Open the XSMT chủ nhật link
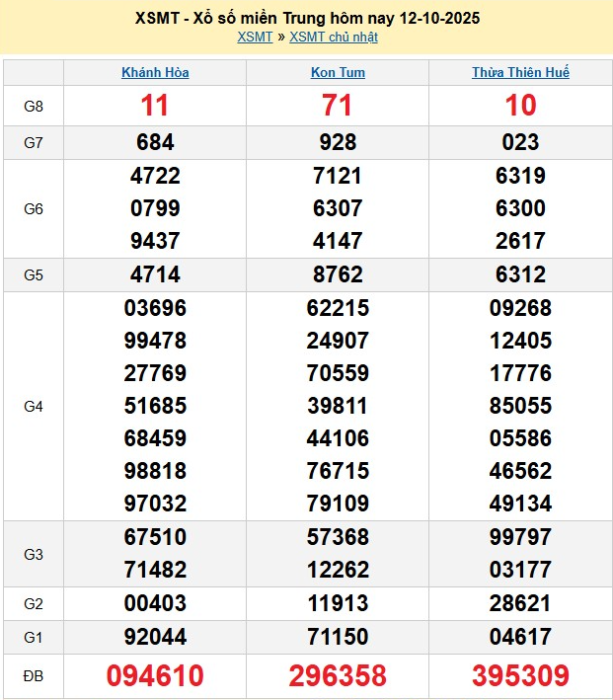This screenshot has width=613, height=700. point(334,38)
